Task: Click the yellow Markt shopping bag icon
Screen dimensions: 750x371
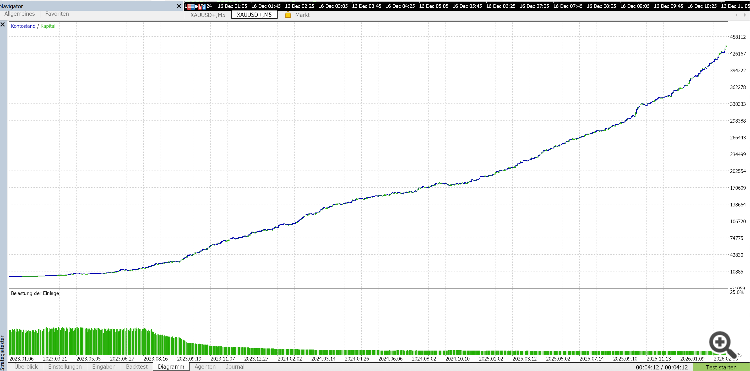Action: coord(287,15)
